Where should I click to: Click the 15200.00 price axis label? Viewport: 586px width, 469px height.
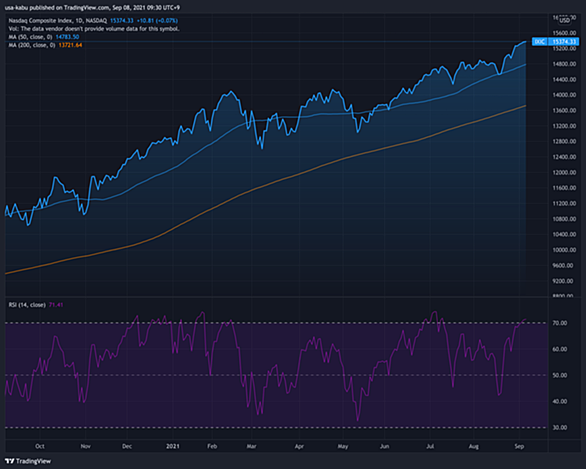(564, 49)
